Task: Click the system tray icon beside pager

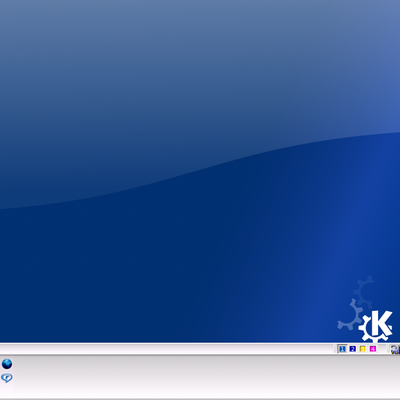Action: [395, 349]
